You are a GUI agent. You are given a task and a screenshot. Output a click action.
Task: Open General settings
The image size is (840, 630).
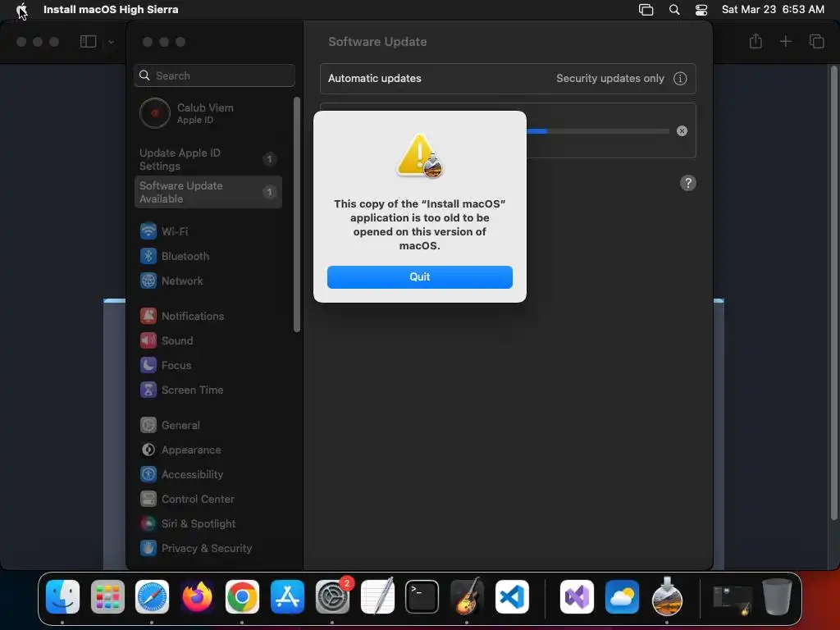tap(208, 426)
